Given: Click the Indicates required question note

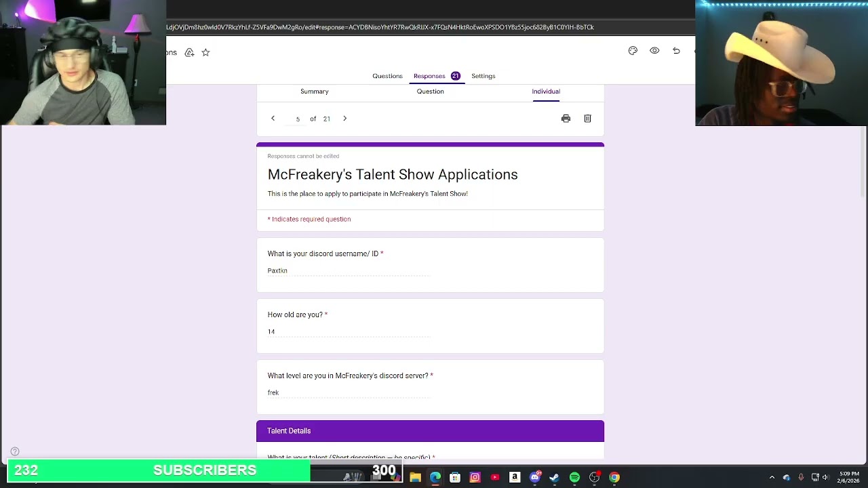Looking at the screenshot, I should pyautogui.click(x=309, y=219).
